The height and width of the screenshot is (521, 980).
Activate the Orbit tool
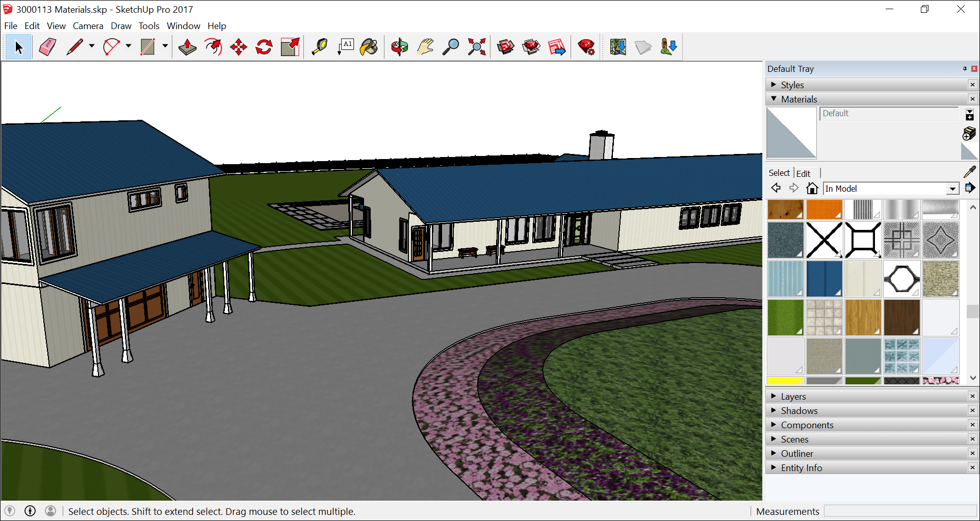click(x=399, y=46)
